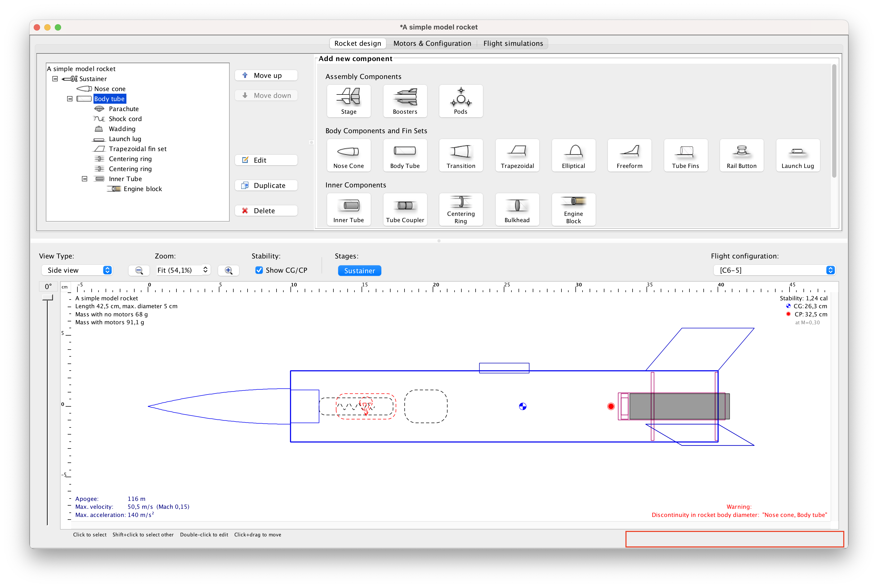Toggle the Show CG/CP checkbox
Image resolution: width=878 pixels, height=588 pixels.
[259, 270]
